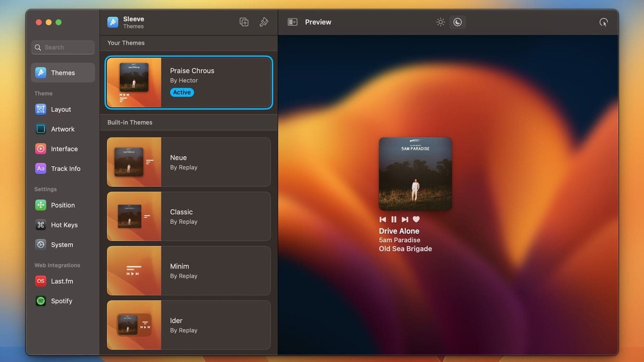
Task: Select the Classic built-in theme
Action: (189, 216)
